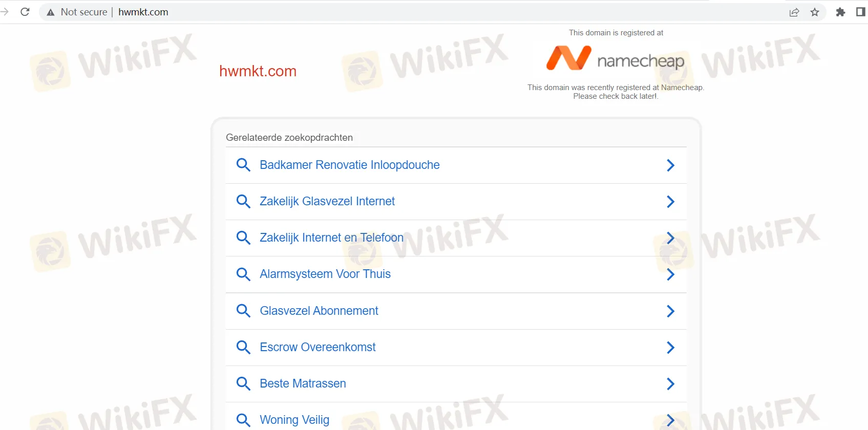Viewport: 868px width, 430px height.
Task: Click the search icon beside Badkamer Renovatie Inloopdouche
Action: [243, 165]
